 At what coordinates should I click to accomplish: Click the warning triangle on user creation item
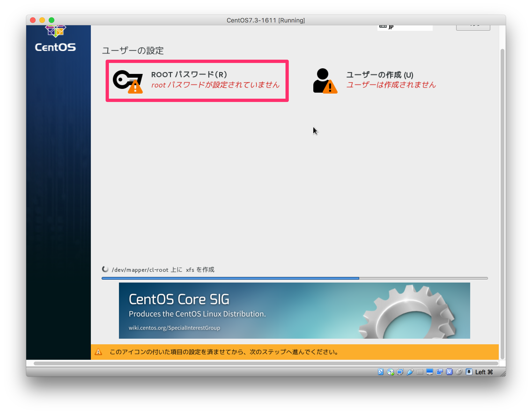331,87
